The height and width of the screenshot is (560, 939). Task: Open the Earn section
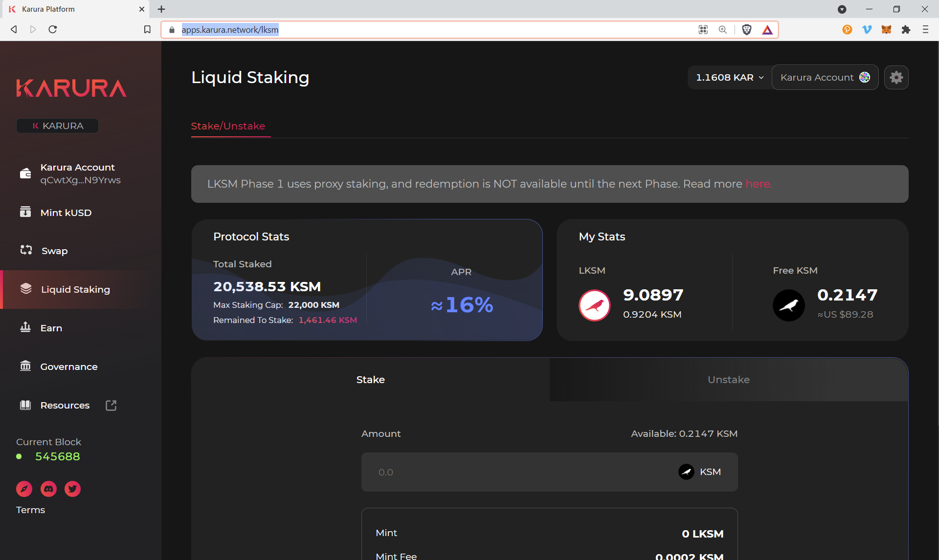pos(51,328)
